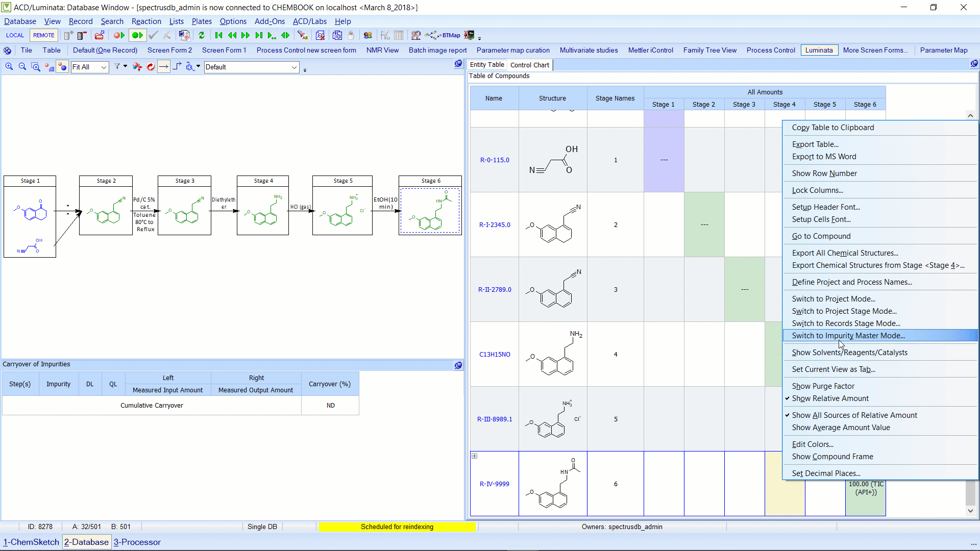Click the zoom to selection icon

tap(36, 67)
